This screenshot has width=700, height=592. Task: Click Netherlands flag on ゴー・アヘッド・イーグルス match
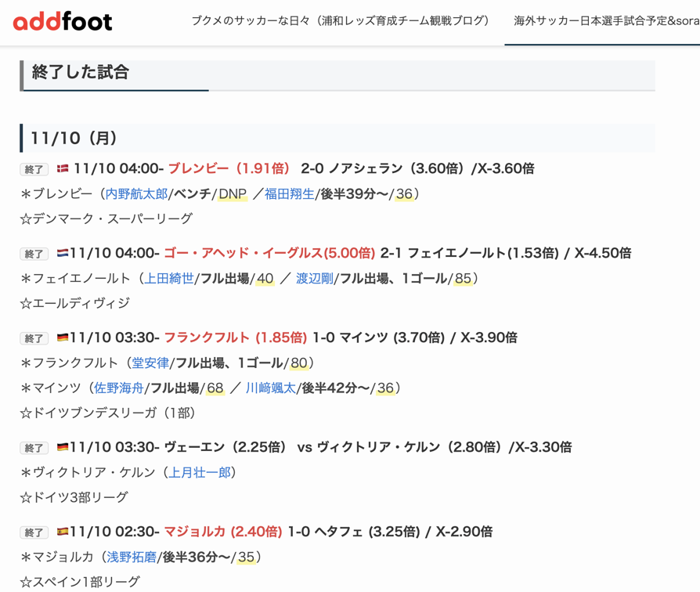[x=63, y=253]
